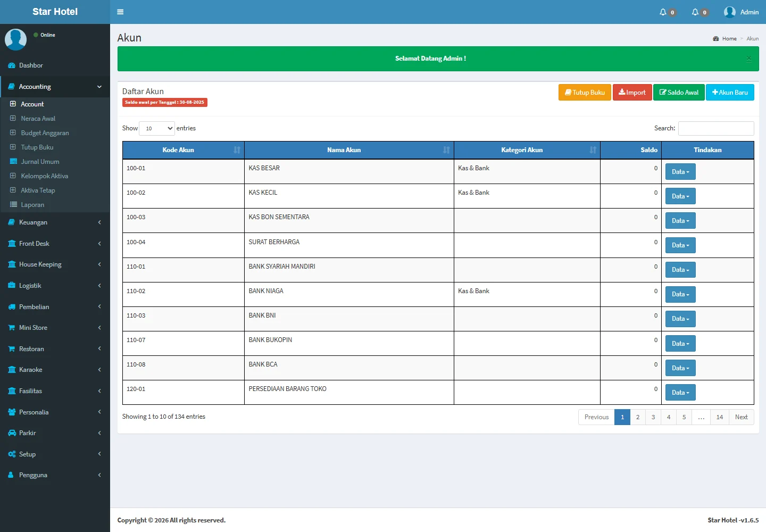
Task: Click the Akun Baru button
Action: tap(730, 93)
